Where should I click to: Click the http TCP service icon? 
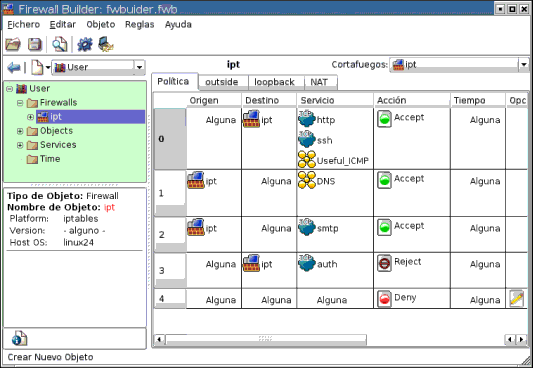[307, 119]
